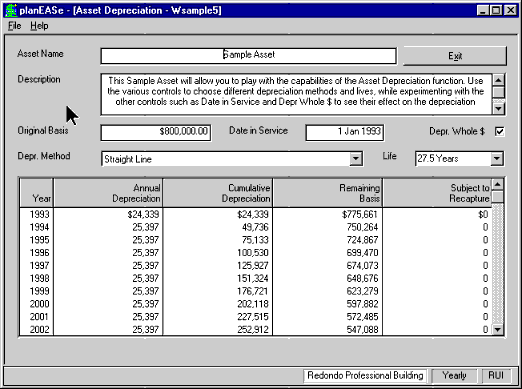Click the Cumulative Depreciation column header
Viewport: 522px width, 389px height.
click(218, 193)
